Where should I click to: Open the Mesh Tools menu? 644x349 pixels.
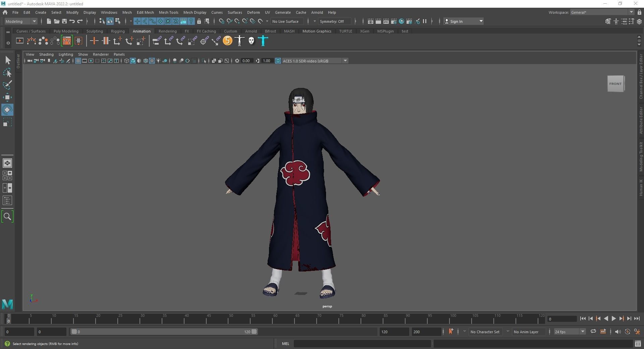pos(168,12)
